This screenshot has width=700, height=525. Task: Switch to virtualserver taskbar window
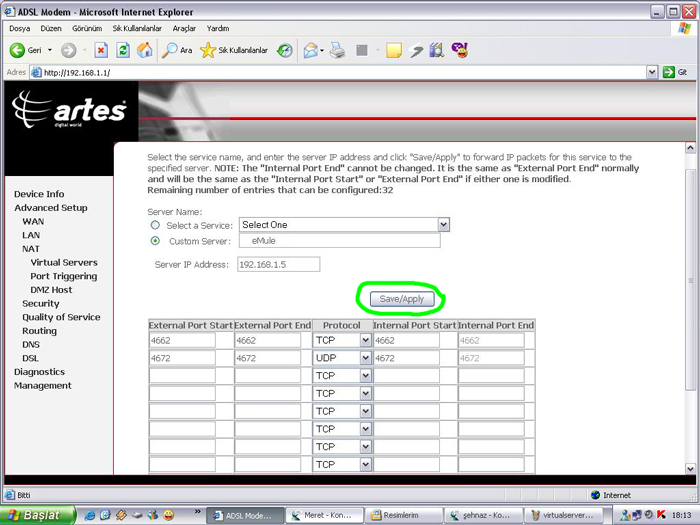563,516
